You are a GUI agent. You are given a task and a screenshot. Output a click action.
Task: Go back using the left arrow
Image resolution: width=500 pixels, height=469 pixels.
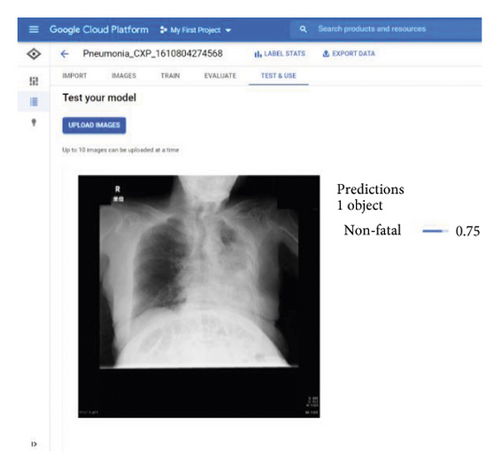[65, 54]
